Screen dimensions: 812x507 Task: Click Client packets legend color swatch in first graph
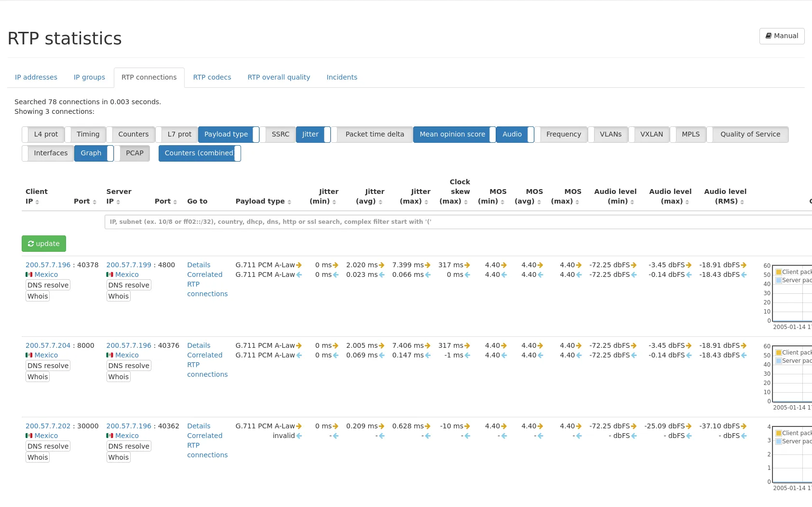click(x=778, y=272)
